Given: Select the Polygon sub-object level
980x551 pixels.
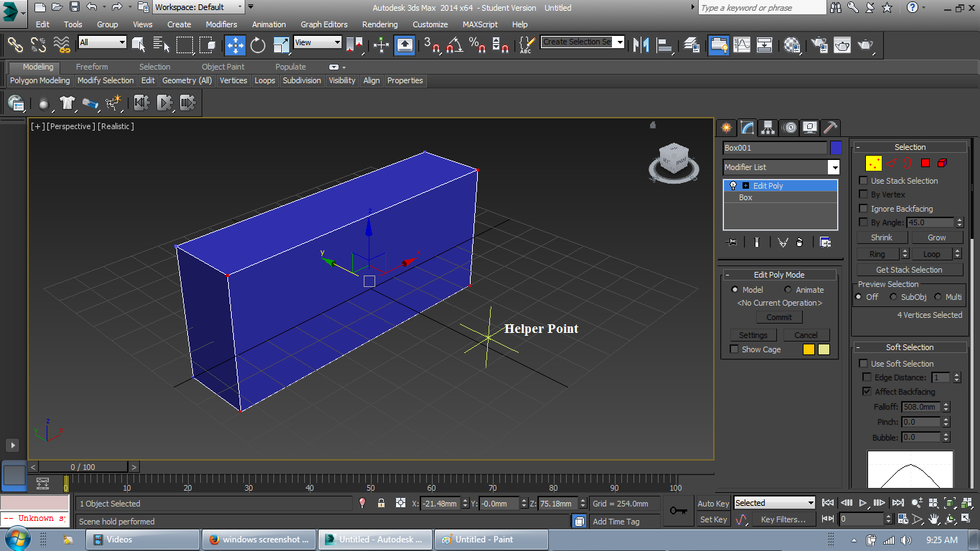Looking at the screenshot, I should click(x=925, y=163).
